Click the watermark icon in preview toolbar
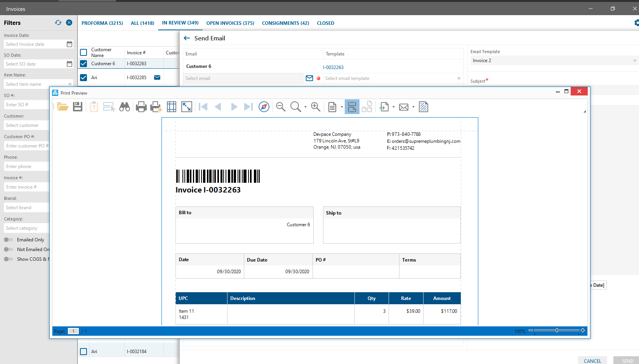The height and width of the screenshot is (364, 639). click(424, 107)
